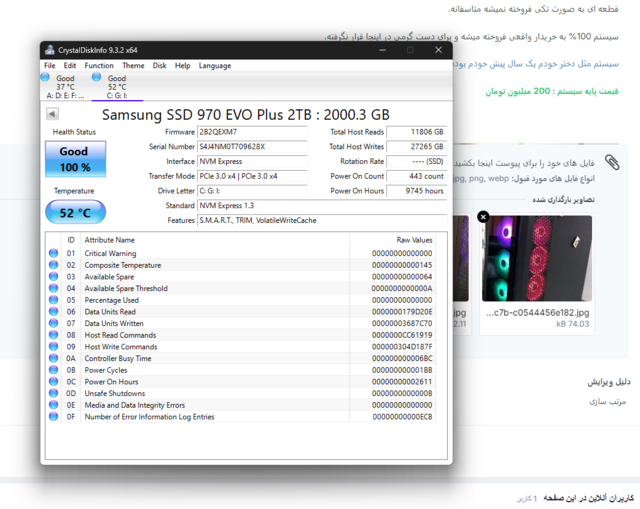Click the green 200 million toman price text
This screenshot has width=640, height=509.
click(x=551, y=91)
